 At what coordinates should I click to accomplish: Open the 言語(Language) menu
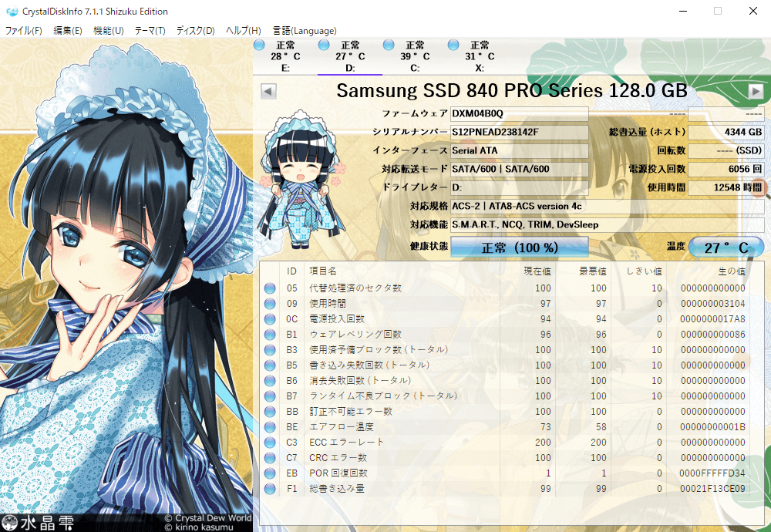tap(305, 31)
